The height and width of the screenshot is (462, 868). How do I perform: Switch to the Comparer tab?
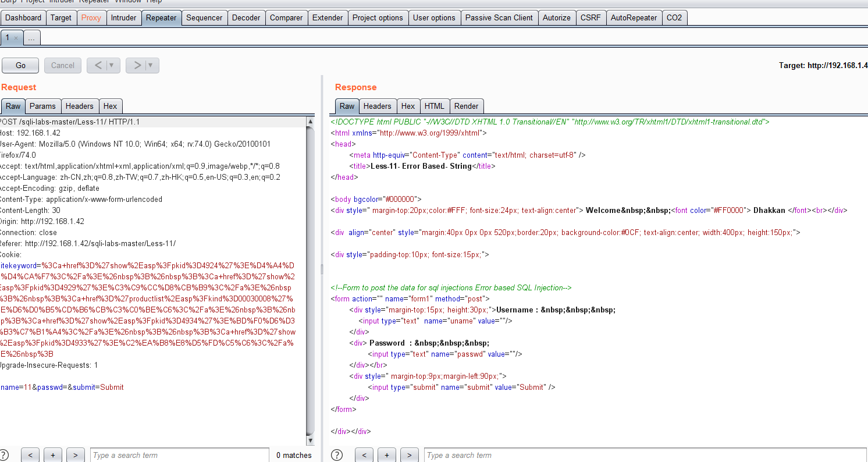click(286, 17)
